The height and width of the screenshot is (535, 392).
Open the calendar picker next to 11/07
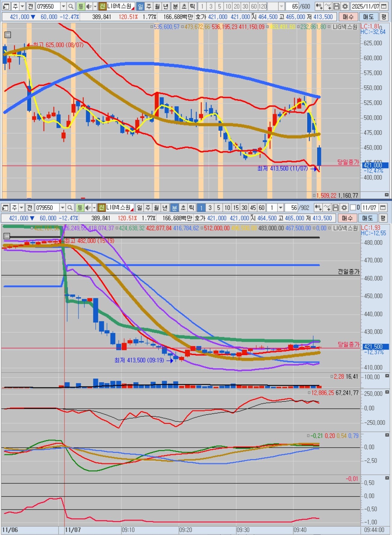pyautogui.click(x=383, y=208)
